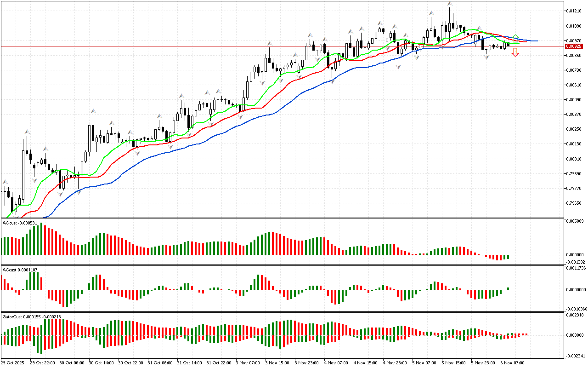The height and width of the screenshot is (368, 588).
Task: Click the last green bar in the AOcust histogram
Action: click(509, 257)
